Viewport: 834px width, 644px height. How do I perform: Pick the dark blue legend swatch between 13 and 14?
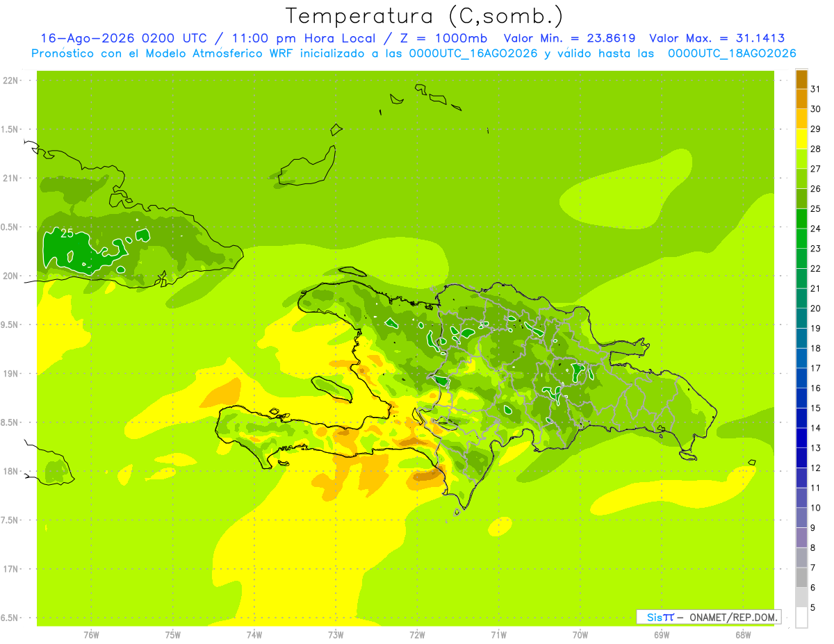tap(801, 438)
